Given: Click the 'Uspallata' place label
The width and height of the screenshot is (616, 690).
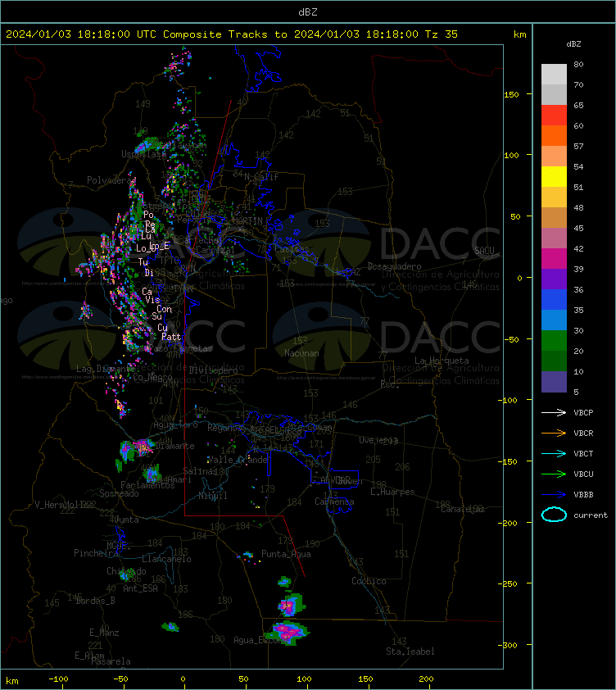Looking at the screenshot, I should tap(143, 154).
